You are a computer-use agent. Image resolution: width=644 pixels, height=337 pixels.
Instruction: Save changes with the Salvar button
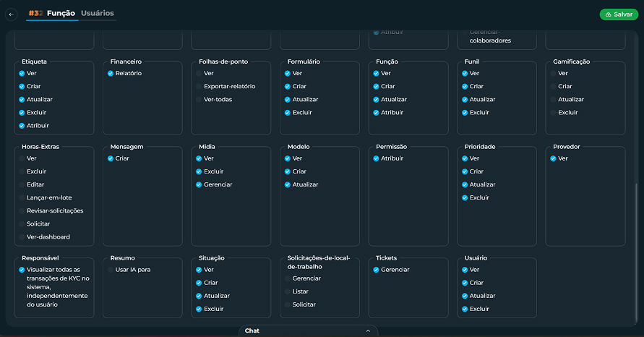click(x=619, y=14)
